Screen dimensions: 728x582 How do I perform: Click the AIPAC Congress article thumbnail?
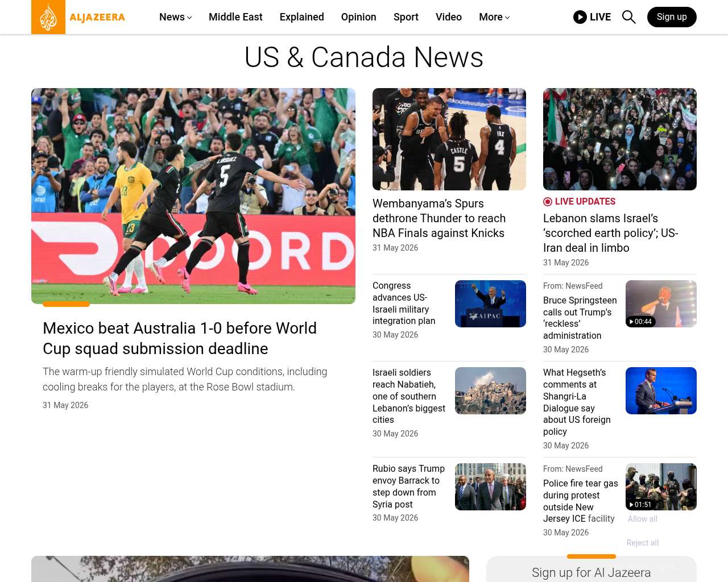click(x=490, y=304)
